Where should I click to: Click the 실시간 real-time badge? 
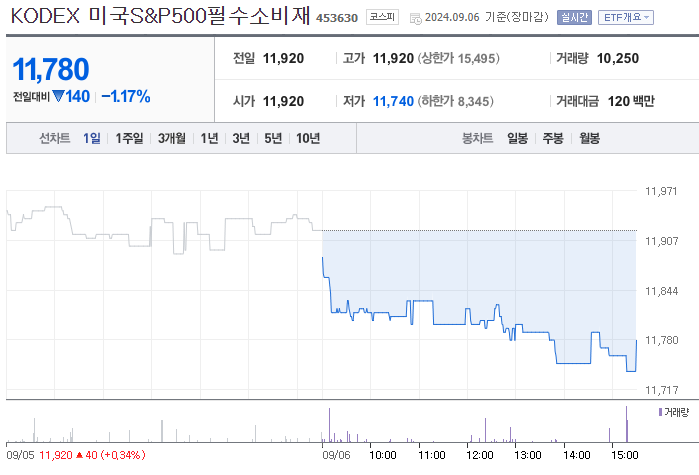[574, 17]
